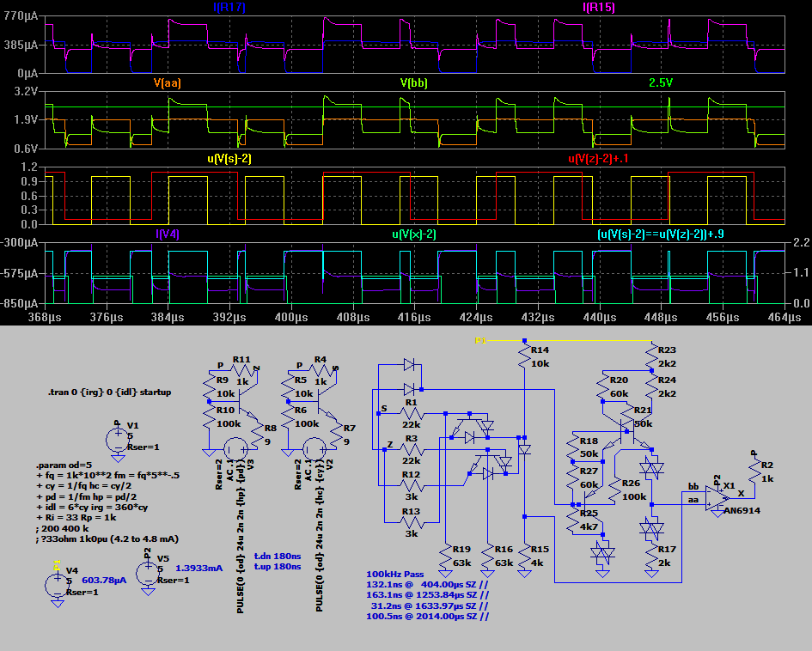Viewport: 812px width, 651px height.
Task: Select the R17 2k resistor symbol
Action: pos(652,557)
